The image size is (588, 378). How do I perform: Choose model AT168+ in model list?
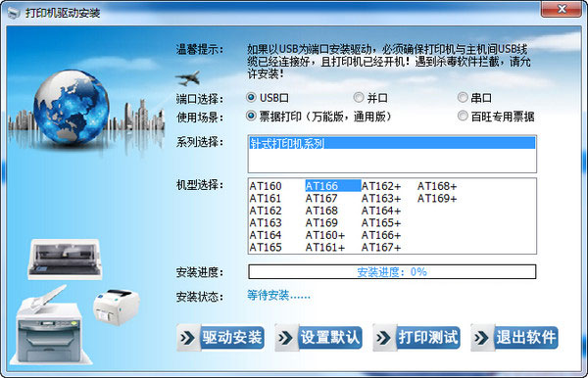point(437,186)
